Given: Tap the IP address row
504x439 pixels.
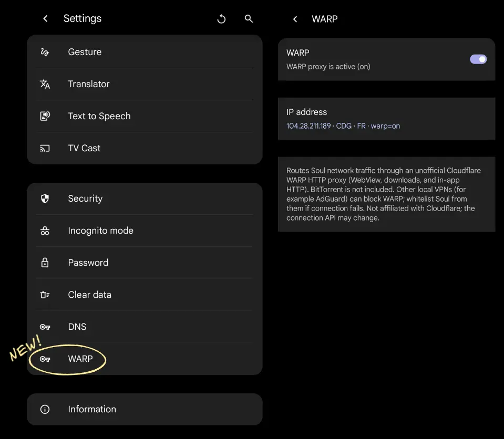Looking at the screenshot, I should point(386,119).
